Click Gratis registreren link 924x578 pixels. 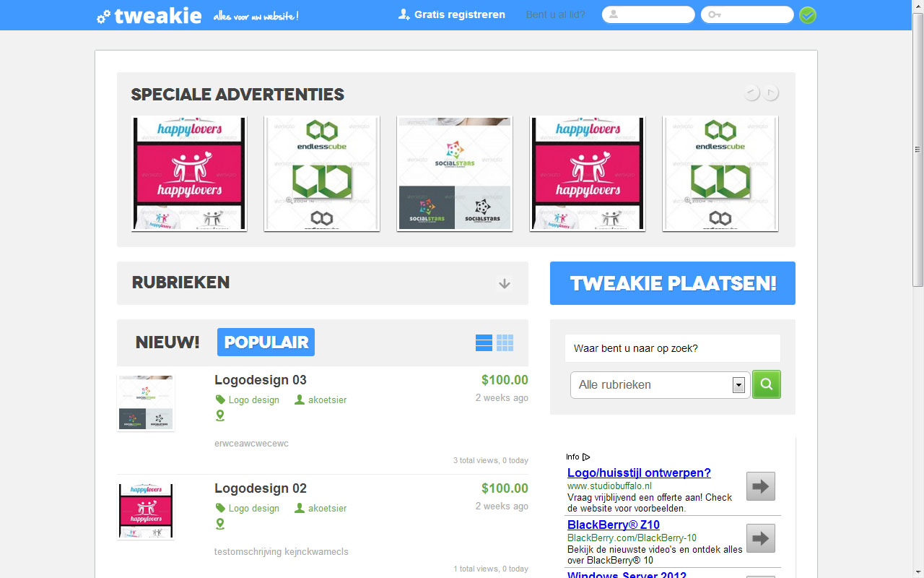point(452,14)
